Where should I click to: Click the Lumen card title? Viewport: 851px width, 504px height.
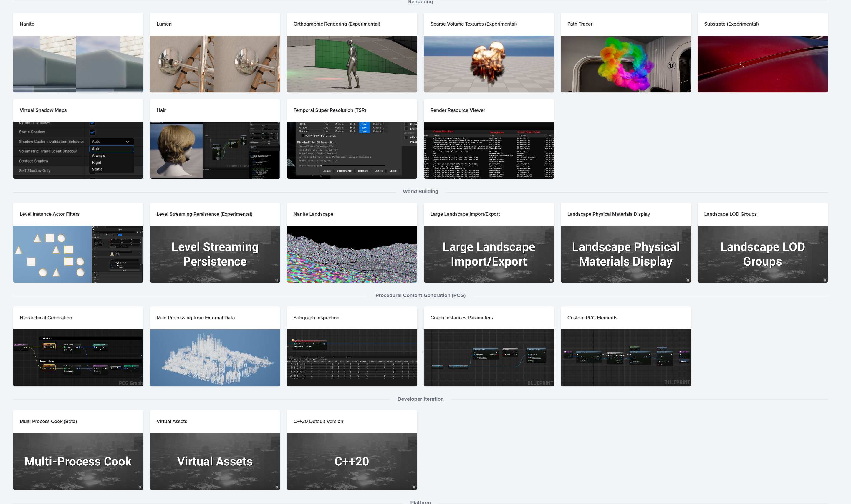click(x=164, y=24)
